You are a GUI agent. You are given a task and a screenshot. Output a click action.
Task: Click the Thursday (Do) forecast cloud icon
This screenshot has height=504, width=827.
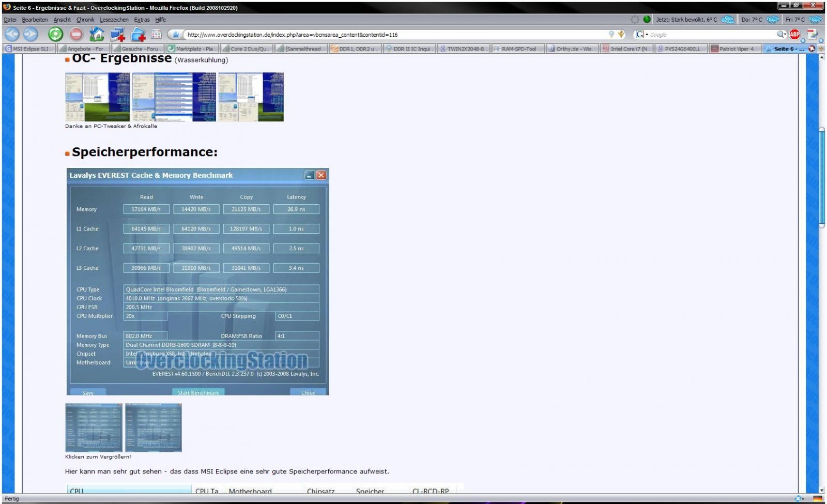[x=773, y=20]
